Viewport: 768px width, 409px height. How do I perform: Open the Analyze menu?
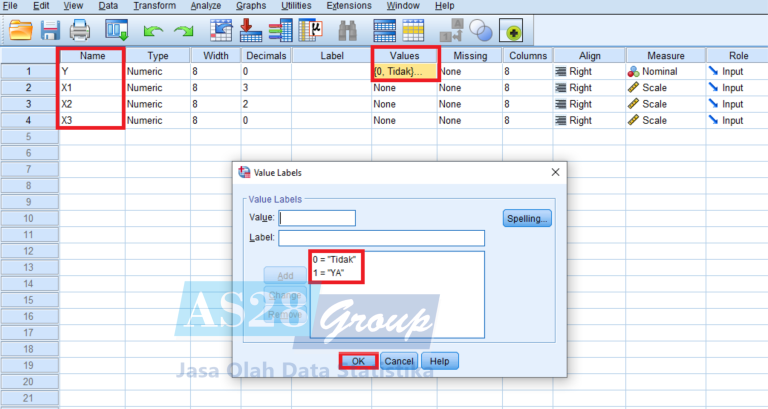pyautogui.click(x=205, y=6)
